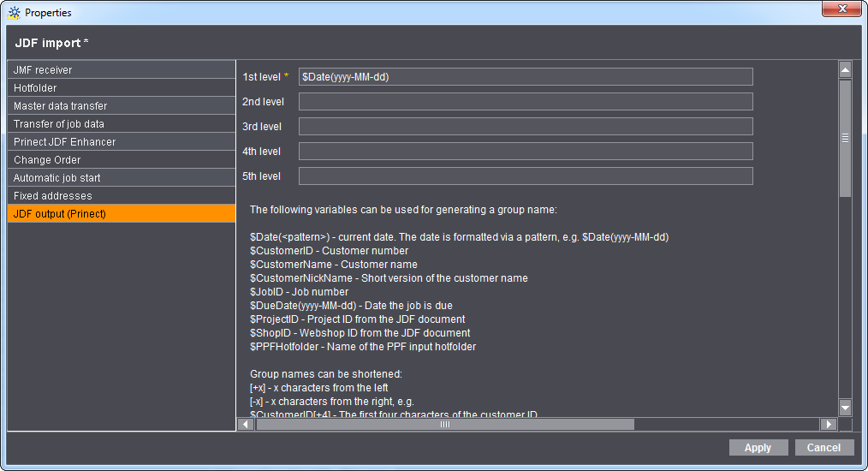Image resolution: width=868 pixels, height=471 pixels.
Task: Click the Cancel button
Action: (x=823, y=448)
